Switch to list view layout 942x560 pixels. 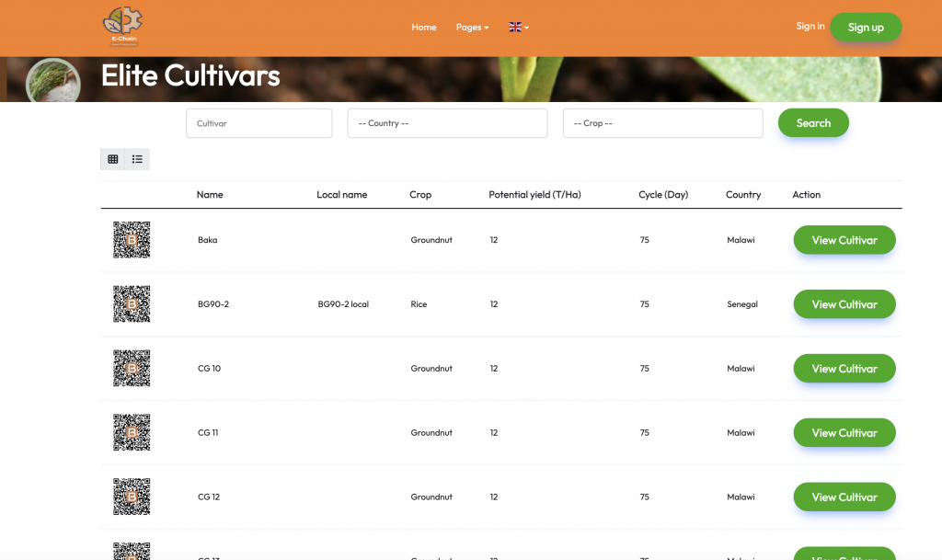138,159
